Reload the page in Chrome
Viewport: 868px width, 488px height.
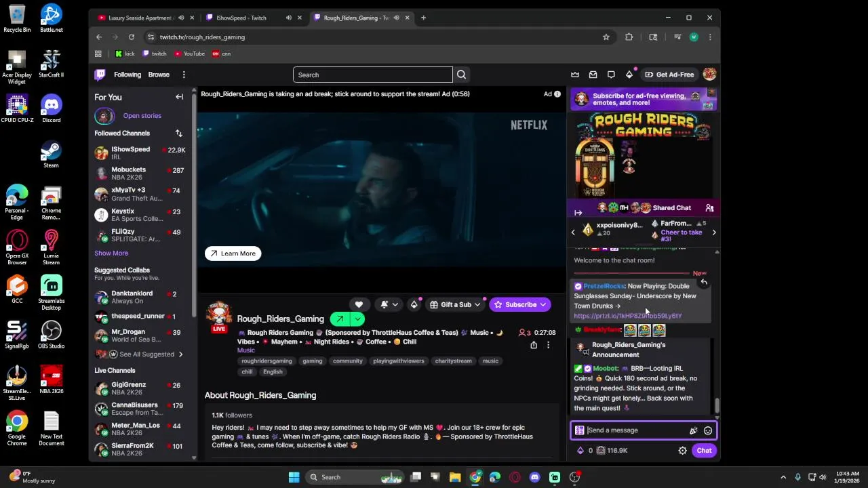point(132,37)
